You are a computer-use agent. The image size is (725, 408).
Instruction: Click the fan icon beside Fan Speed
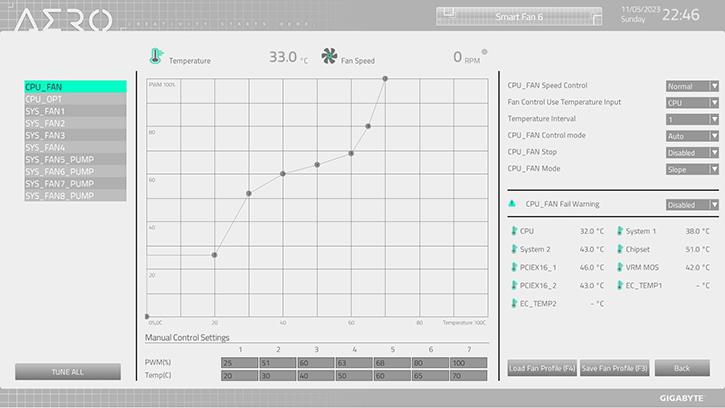click(x=330, y=58)
